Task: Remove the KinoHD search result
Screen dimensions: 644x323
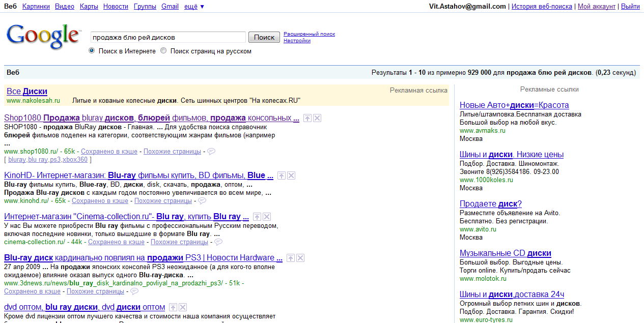Action: 291,175
